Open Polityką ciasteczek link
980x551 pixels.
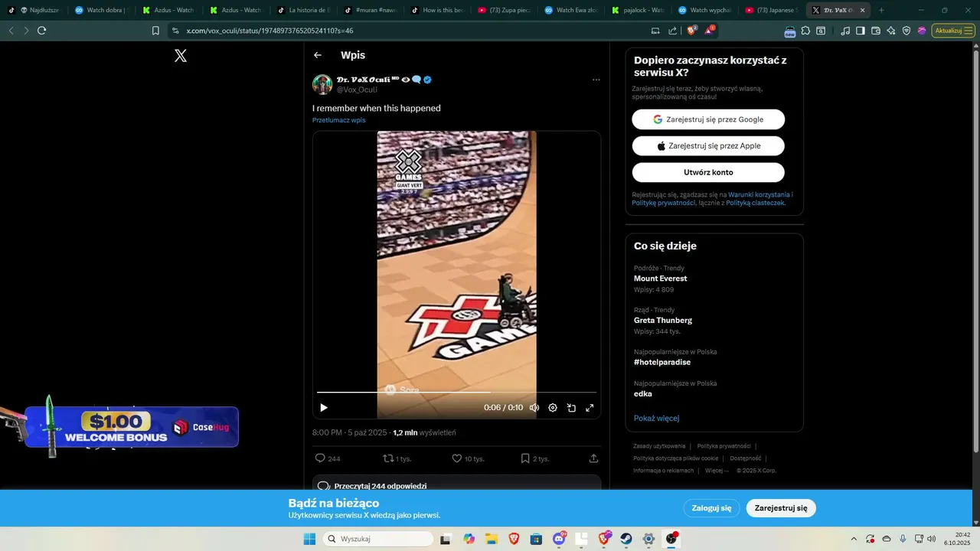point(756,203)
